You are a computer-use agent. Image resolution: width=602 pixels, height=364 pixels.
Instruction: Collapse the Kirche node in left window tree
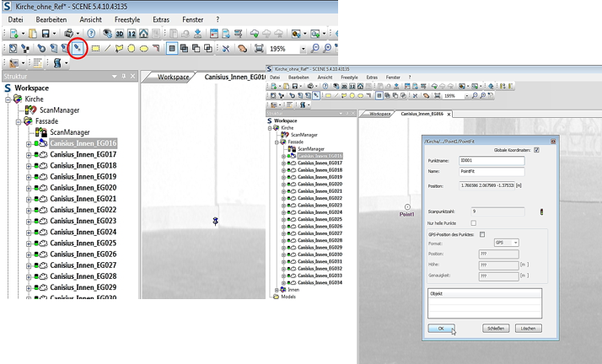tap(8, 99)
